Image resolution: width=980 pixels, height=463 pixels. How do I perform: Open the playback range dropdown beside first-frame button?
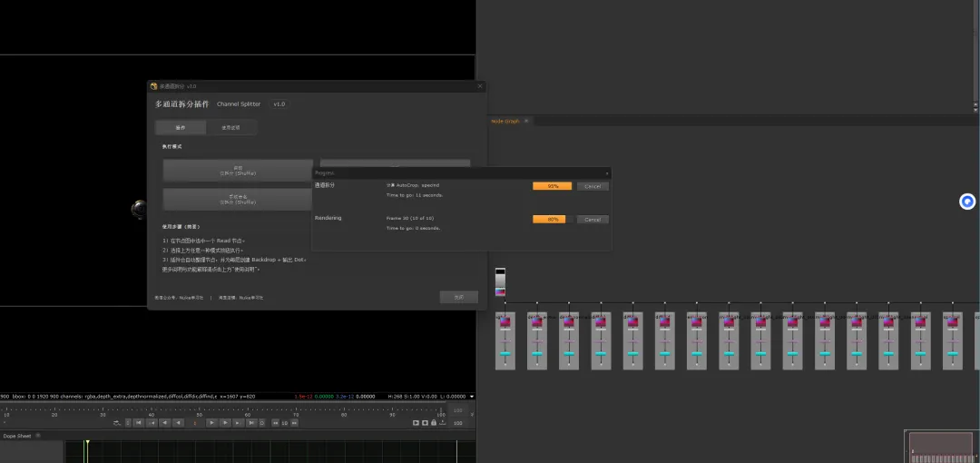pyautogui.click(x=128, y=423)
